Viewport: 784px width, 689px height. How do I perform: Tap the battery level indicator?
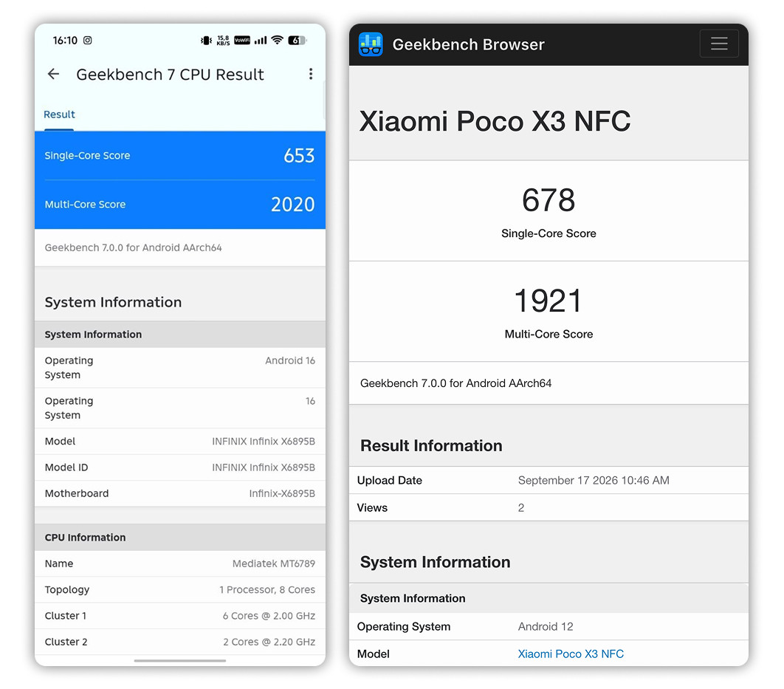[x=297, y=40]
